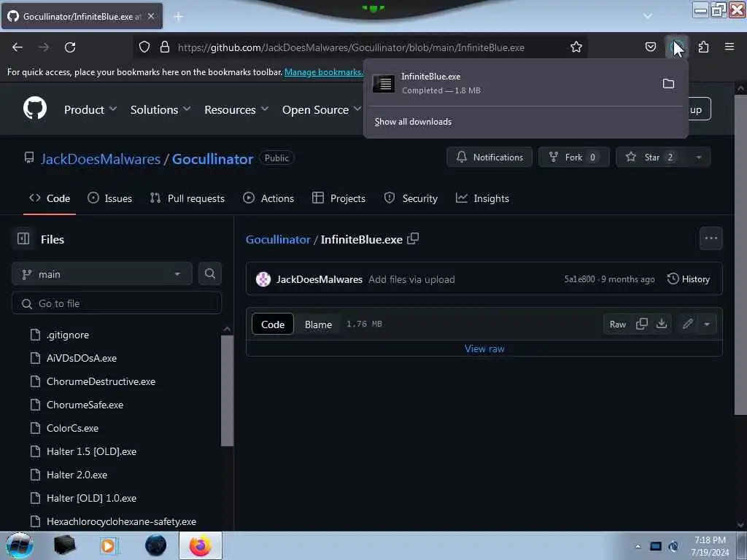The width and height of the screenshot is (747, 560).
Task: Open the Insights tab
Action: (x=482, y=198)
